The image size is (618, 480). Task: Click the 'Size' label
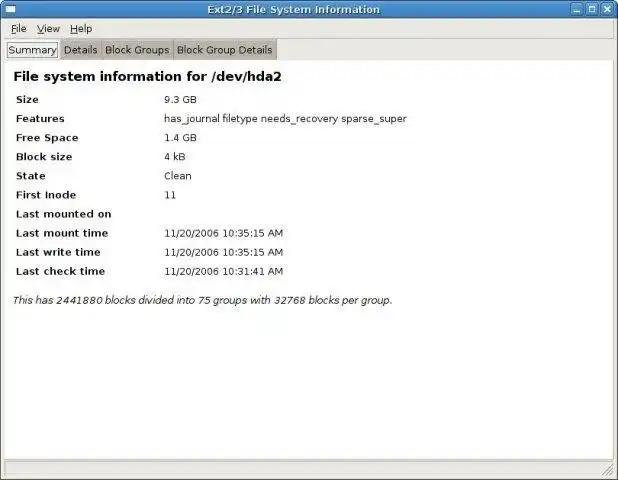tap(27, 100)
